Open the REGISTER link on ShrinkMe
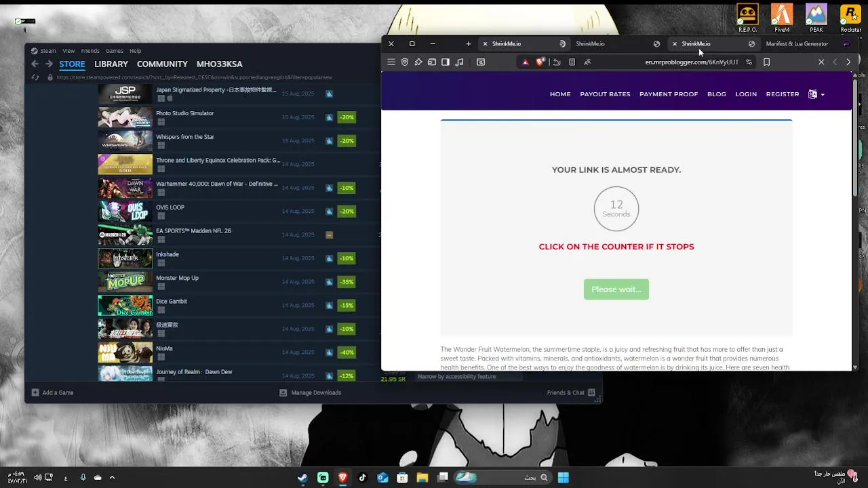The width and height of the screenshot is (868, 488). coord(783,94)
